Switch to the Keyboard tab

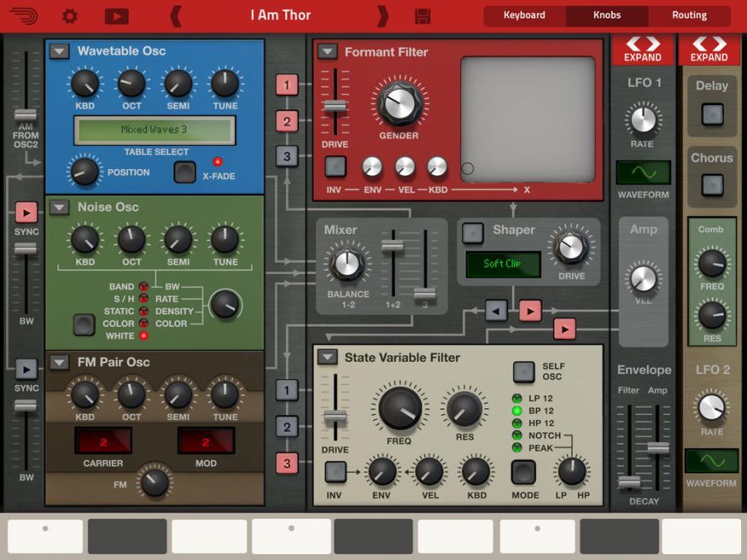pos(524,15)
